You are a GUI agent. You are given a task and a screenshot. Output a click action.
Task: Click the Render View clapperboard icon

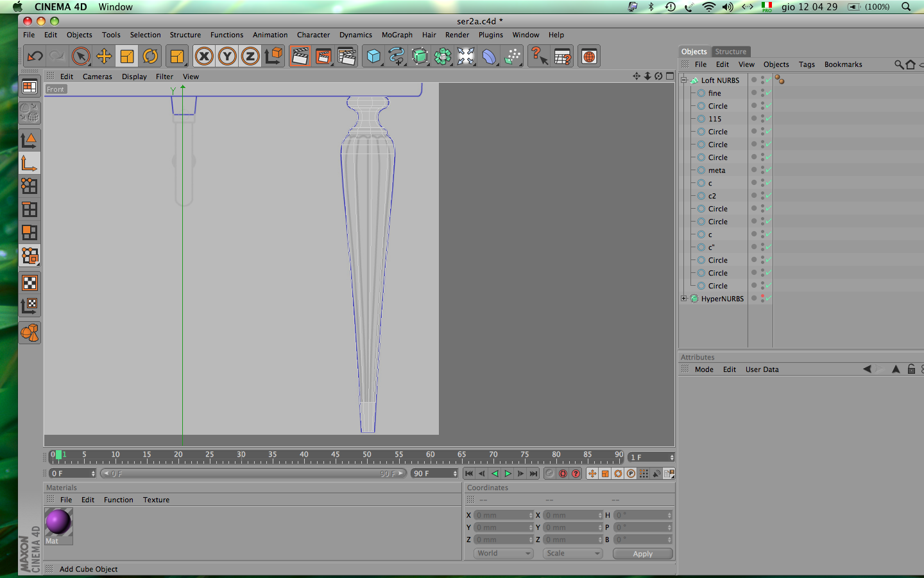point(300,57)
